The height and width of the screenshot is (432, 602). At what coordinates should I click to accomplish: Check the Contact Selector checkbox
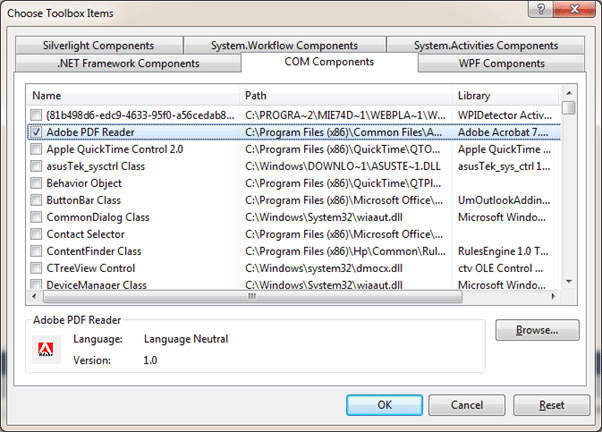coord(36,234)
